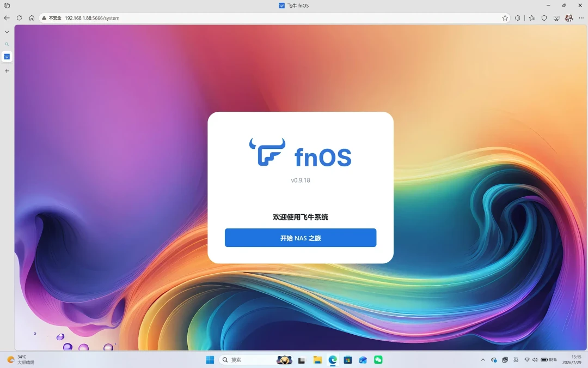The width and height of the screenshot is (588, 368).
Task: Open browser extensions puzzle icon
Action: coord(518,17)
